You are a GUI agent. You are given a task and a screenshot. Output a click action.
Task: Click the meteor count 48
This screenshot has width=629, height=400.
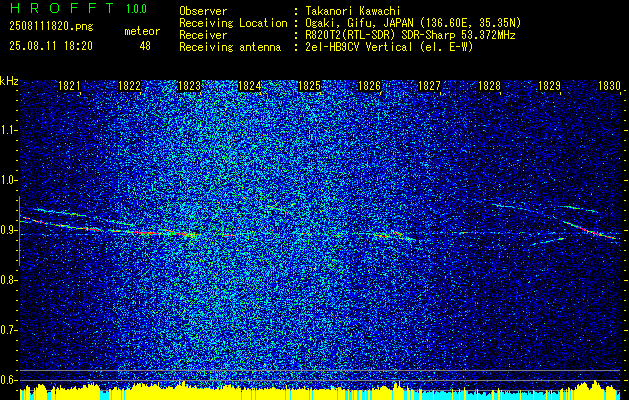tap(145, 46)
